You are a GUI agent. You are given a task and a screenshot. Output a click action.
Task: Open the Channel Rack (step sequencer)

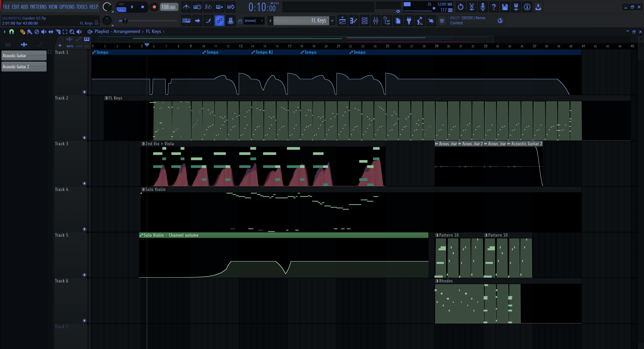(x=364, y=21)
